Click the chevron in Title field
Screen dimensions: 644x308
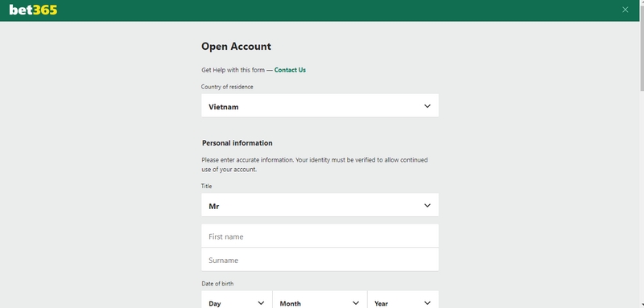[x=427, y=206]
